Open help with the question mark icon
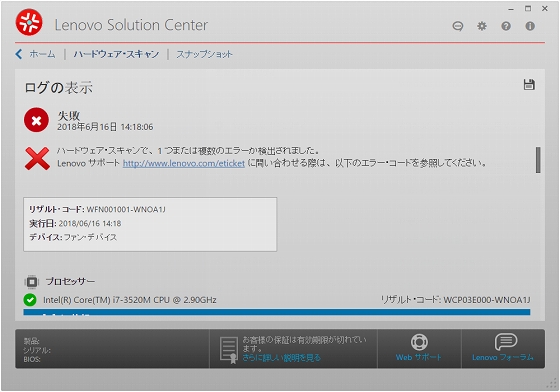Screen dimensions: 560x392 pyautogui.click(x=506, y=26)
